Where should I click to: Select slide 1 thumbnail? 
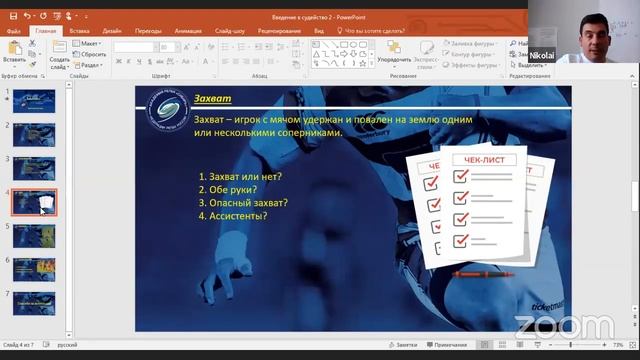pyautogui.click(x=34, y=101)
